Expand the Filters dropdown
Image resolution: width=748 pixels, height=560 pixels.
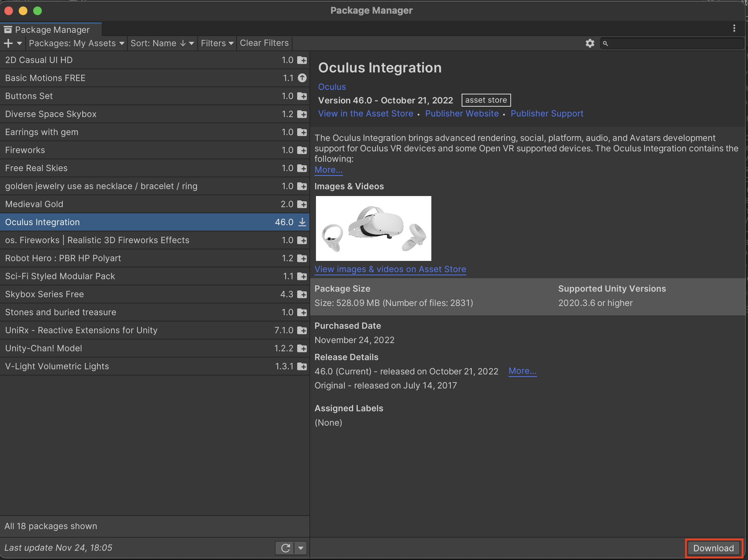pos(217,43)
